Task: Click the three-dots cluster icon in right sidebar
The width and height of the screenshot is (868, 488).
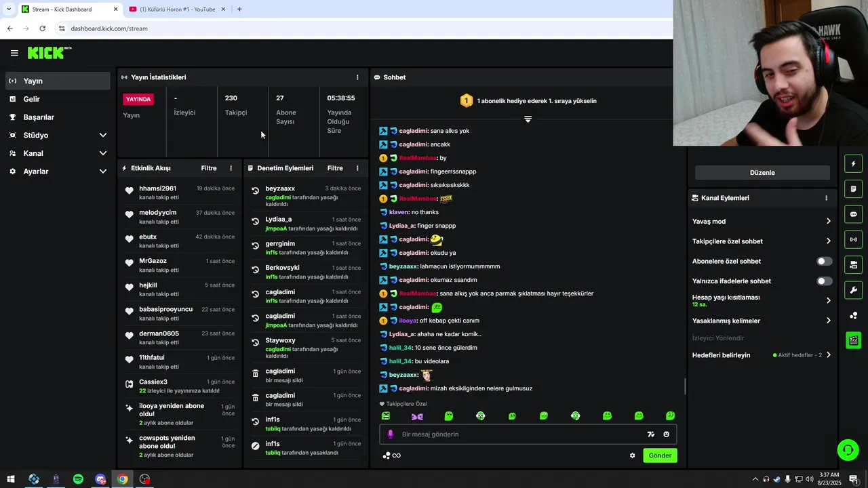Action: [853, 315]
